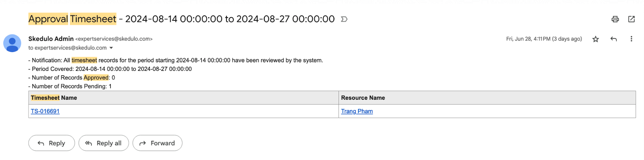This screenshot has width=644, height=160.
Task: Click the Resource Name column header
Action: pos(363,98)
